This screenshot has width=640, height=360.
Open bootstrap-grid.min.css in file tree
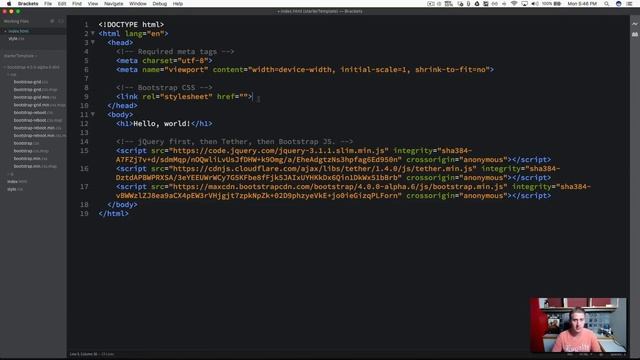[x=35, y=98]
